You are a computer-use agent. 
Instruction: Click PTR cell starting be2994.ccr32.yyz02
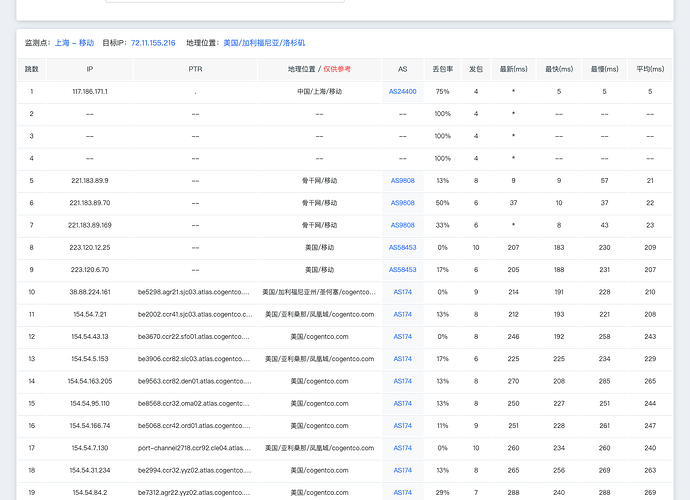194,470
